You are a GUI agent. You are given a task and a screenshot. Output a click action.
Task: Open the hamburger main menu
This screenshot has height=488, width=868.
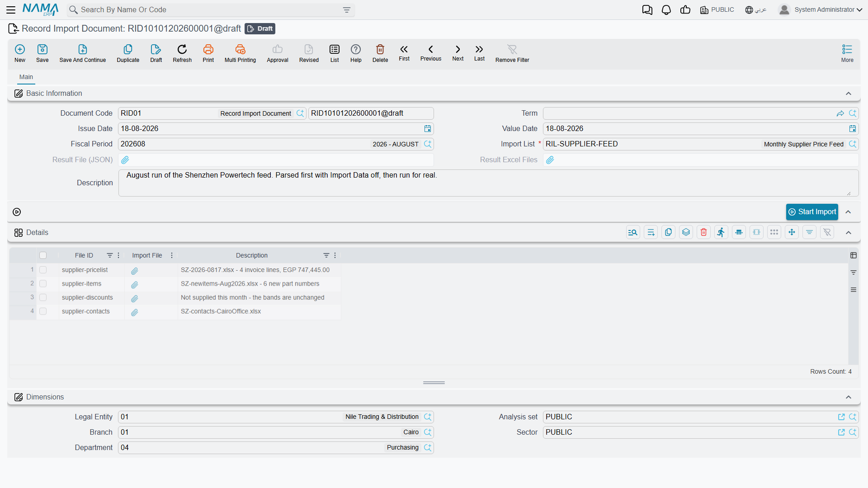pos(11,9)
